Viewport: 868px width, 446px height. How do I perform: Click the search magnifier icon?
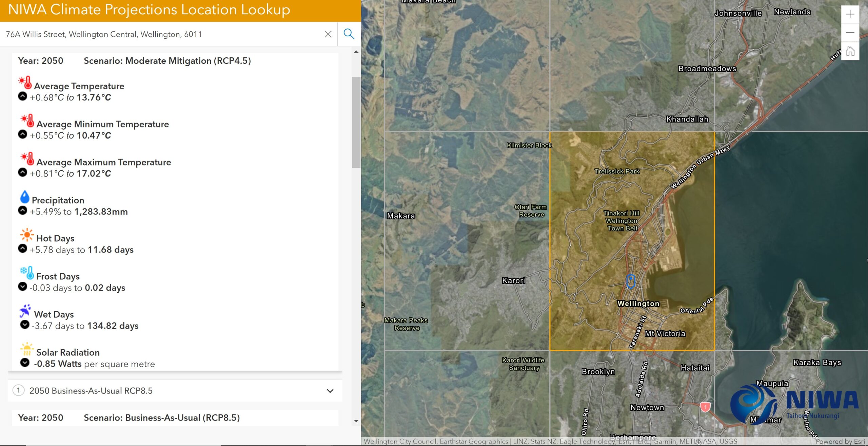(x=349, y=34)
